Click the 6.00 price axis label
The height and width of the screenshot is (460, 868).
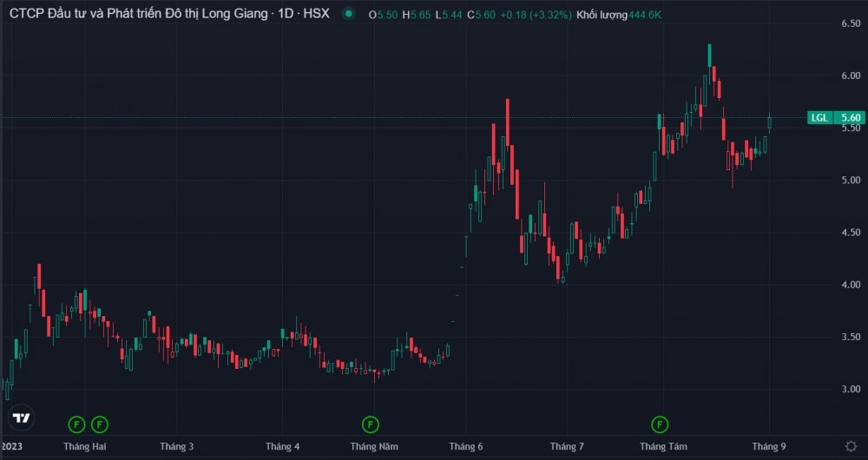click(x=851, y=76)
